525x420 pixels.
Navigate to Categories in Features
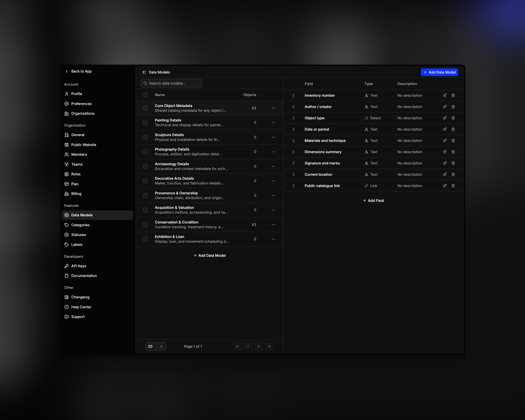(x=97, y=225)
